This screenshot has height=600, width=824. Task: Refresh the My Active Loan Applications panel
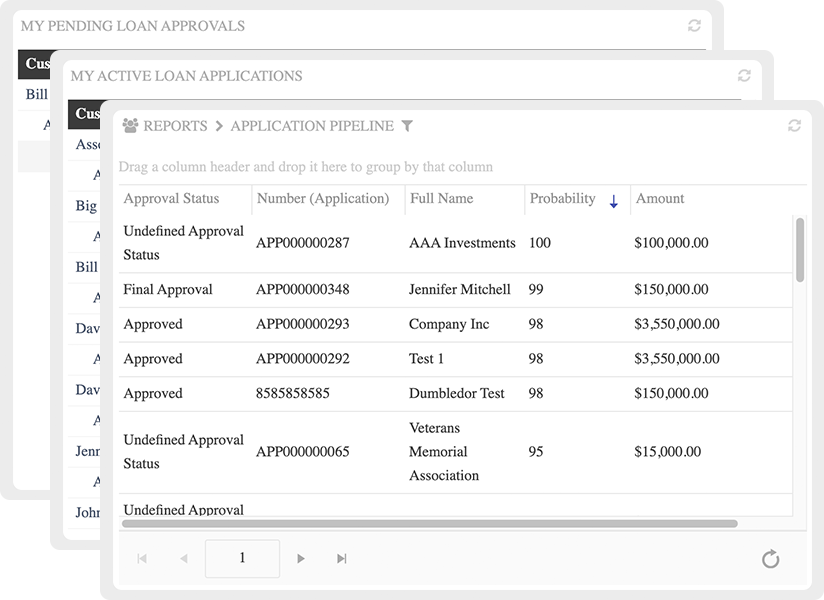(744, 76)
